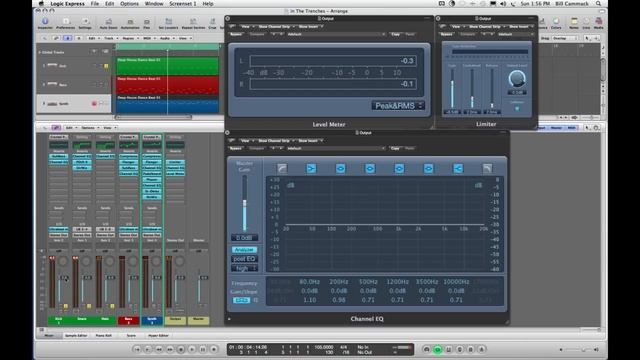This screenshot has width=640, height=360.
Task: Select the red Bass region in Arrange
Action: point(167,84)
